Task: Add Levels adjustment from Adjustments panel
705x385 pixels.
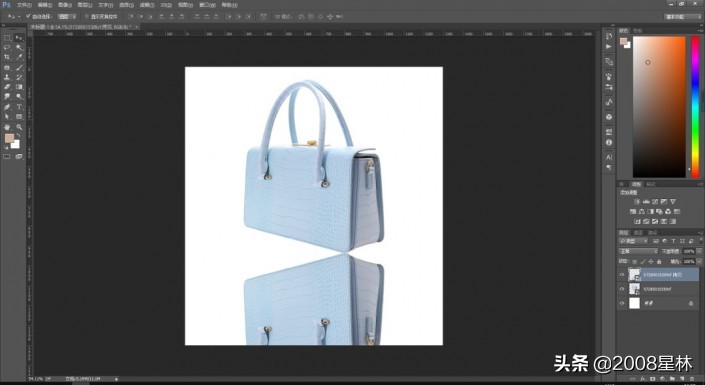Action: tap(646, 201)
